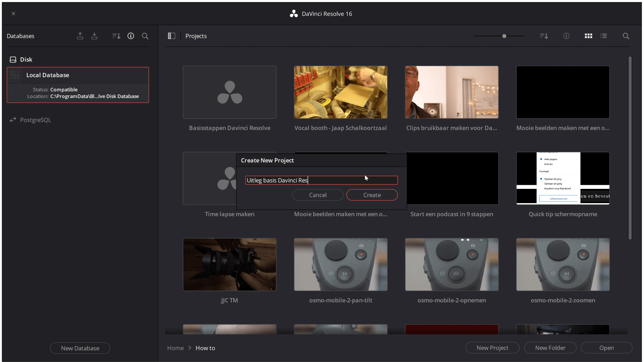Click the sort/filter icon in Databases panel
This screenshot has height=362, width=644.
[x=116, y=36]
